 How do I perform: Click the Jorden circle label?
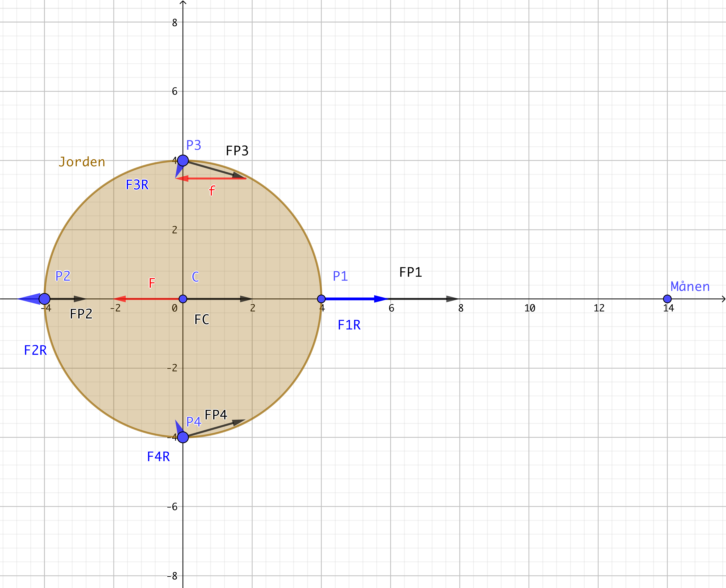pyautogui.click(x=82, y=162)
